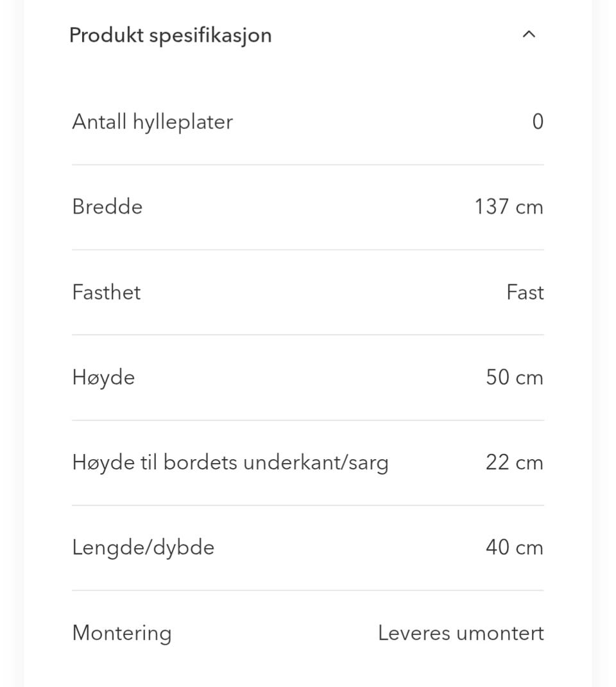Viewport: 616px width, 687px height.
Task: Click divider line below Fasthet row
Action: point(308,335)
